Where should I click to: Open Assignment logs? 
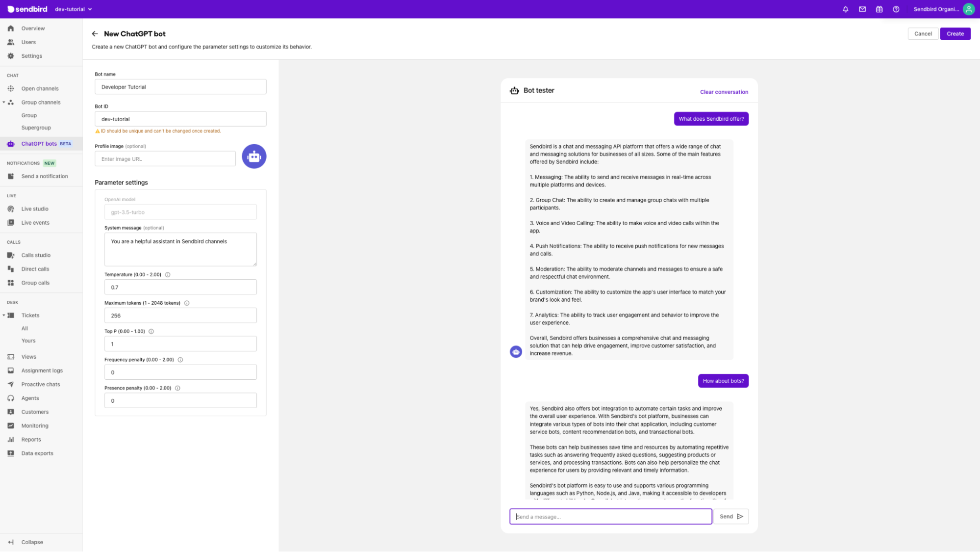pyautogui.click(x=41, y=370)
